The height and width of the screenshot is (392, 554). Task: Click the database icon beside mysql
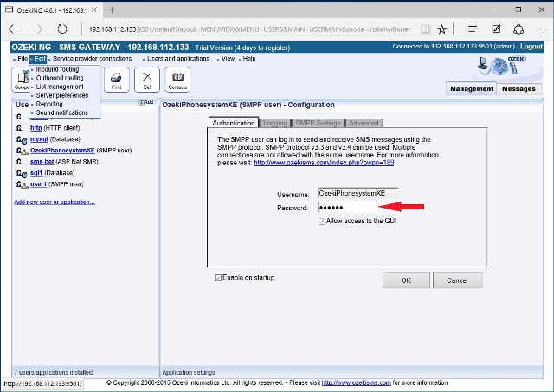coord(22,140)
